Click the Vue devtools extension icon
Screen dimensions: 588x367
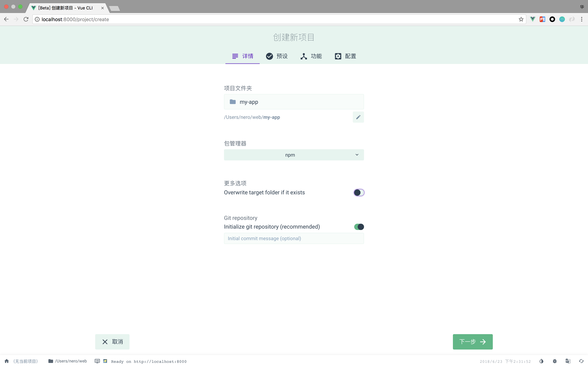(x=532, y=19)
